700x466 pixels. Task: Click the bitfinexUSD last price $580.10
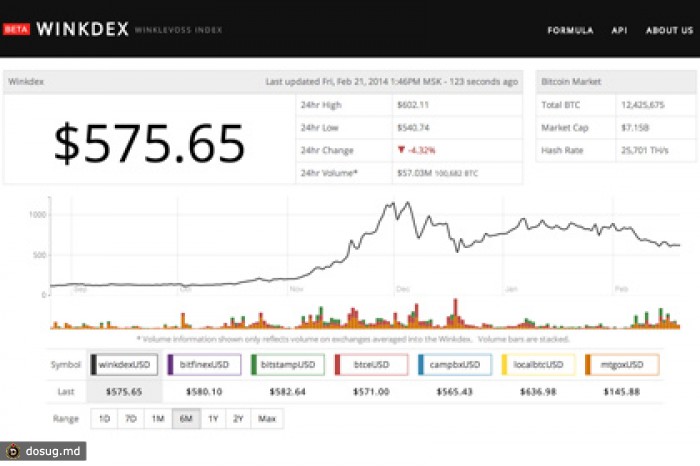204,392
